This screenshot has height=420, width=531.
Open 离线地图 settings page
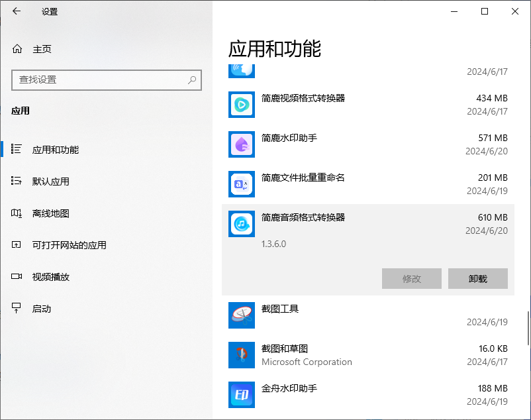[51, 213]
